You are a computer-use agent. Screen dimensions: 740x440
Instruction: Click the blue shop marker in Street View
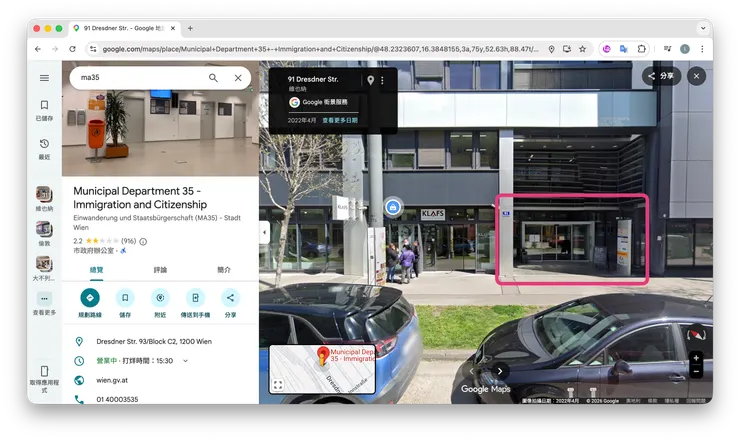(x=393, y=207)
